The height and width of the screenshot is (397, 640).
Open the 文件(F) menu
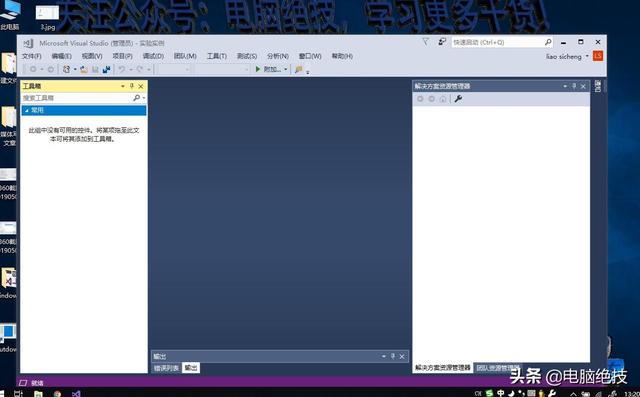[31, 56]
